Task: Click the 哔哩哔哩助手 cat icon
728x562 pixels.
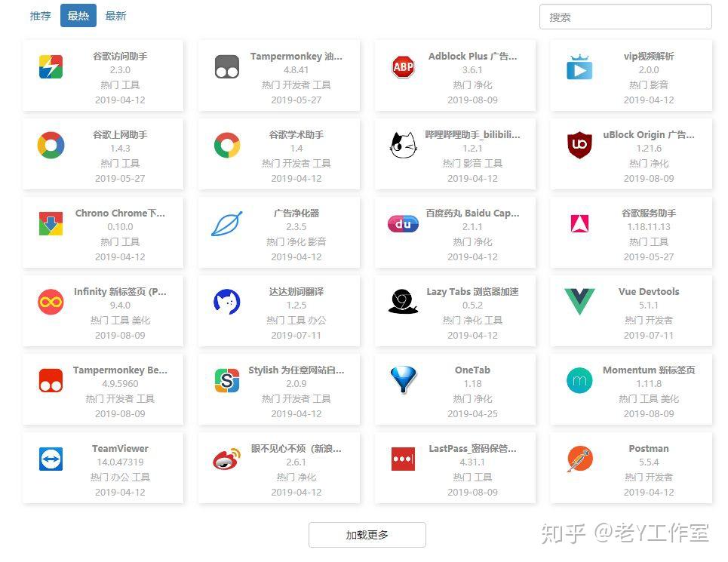Action: (403, 145)
